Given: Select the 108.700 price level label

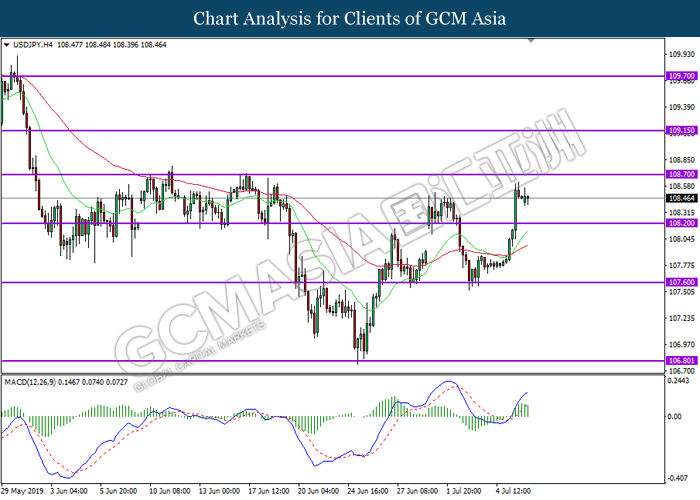Looking at the screenshot, I should click(x=681, y=174).
